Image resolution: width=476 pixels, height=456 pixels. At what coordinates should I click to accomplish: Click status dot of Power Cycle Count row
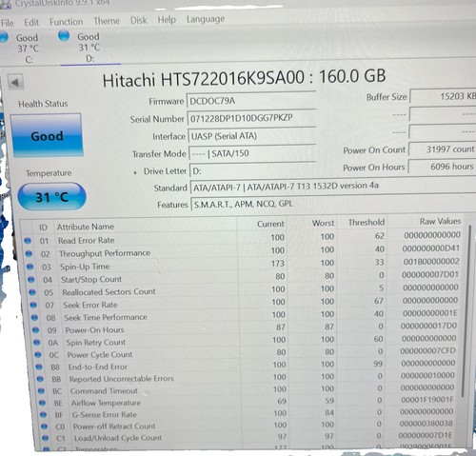(38, 354)
